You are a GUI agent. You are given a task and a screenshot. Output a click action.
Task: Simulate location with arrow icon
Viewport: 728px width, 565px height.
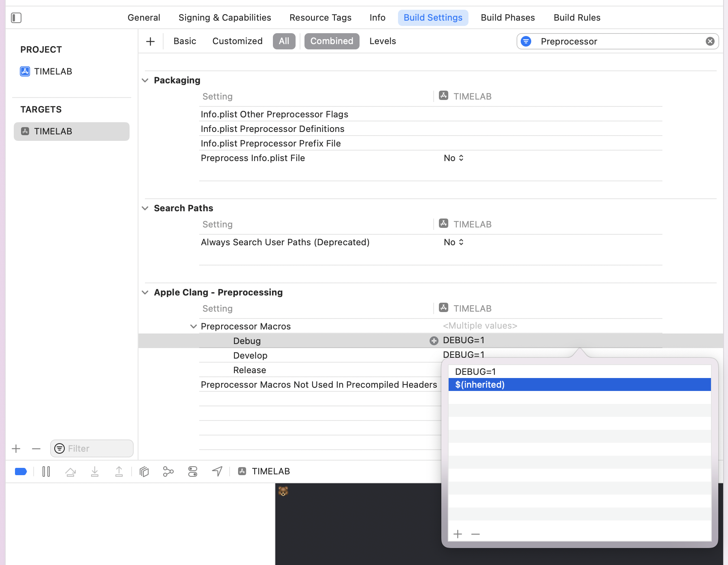coord(217,472)
